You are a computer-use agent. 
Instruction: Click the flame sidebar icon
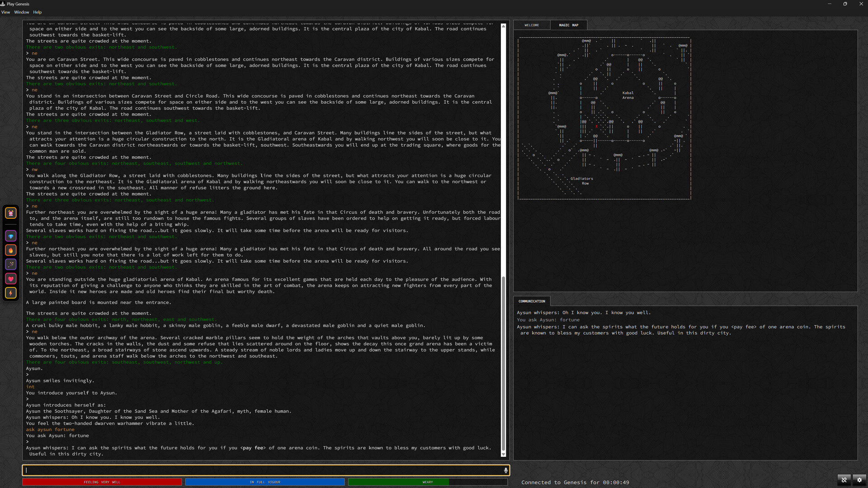(11, 250)
